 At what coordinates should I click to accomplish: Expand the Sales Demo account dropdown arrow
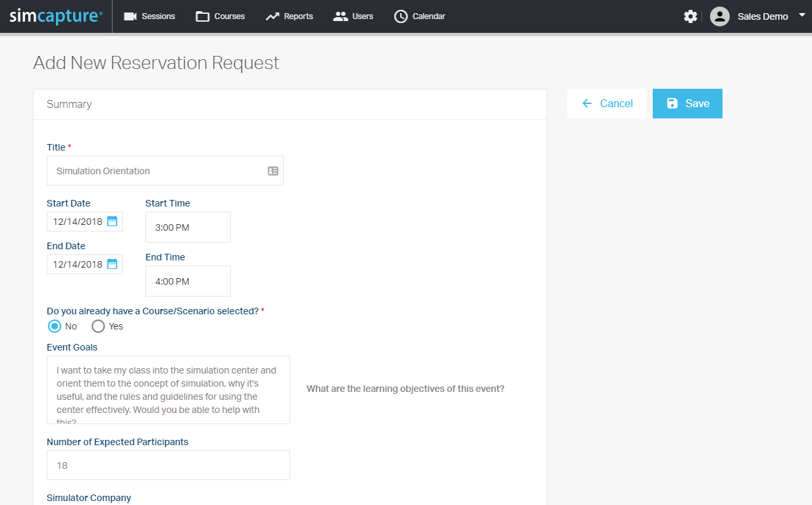(801, 14)
